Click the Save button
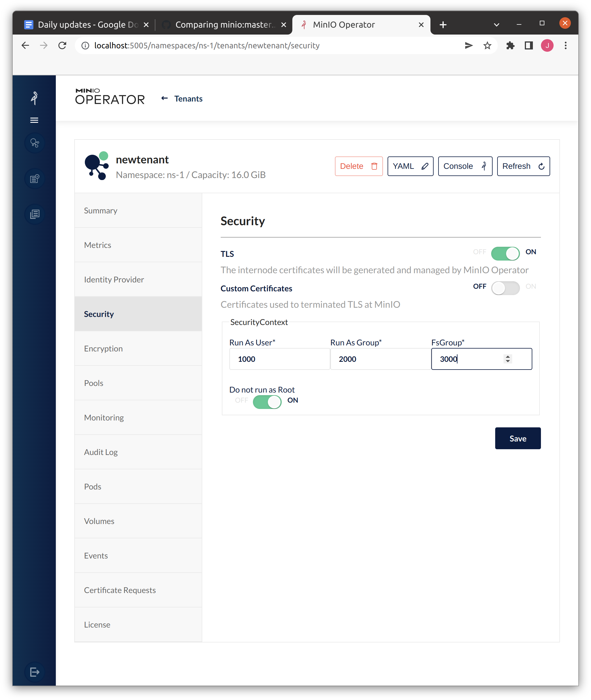This screenshot has width=591, height=700. coord(518,438)
